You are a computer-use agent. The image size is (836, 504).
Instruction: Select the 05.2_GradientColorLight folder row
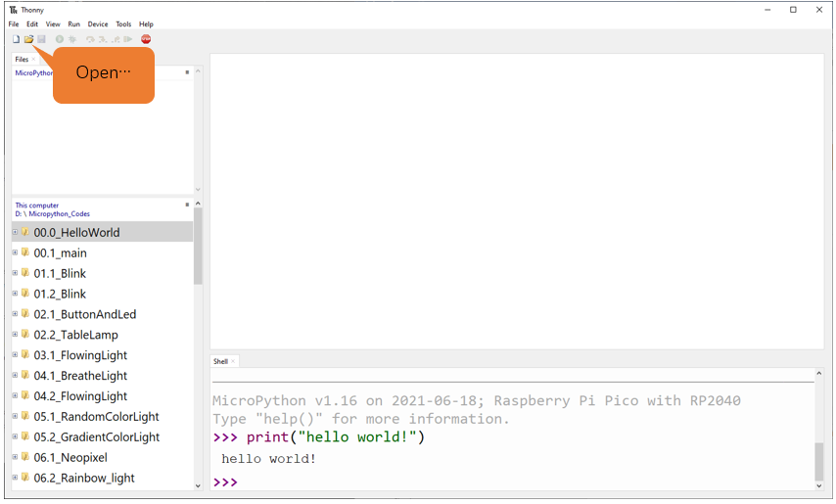(x=103, y=436)
